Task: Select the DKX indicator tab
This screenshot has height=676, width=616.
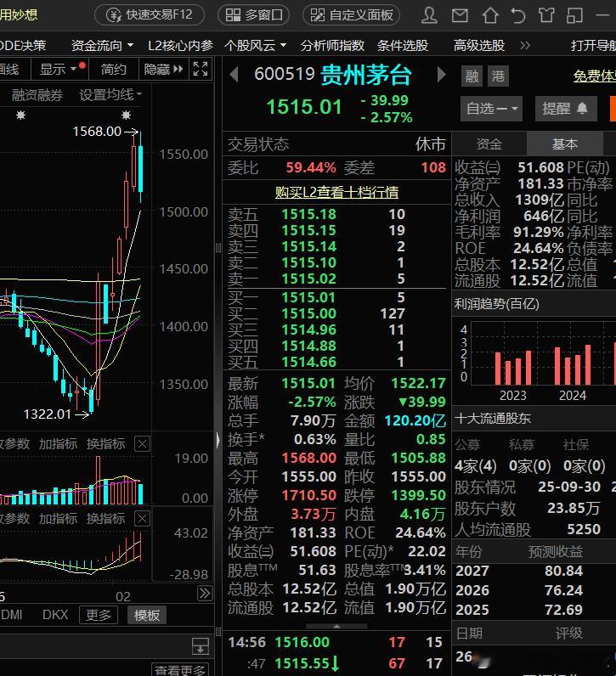Action: tap(55, 614)
